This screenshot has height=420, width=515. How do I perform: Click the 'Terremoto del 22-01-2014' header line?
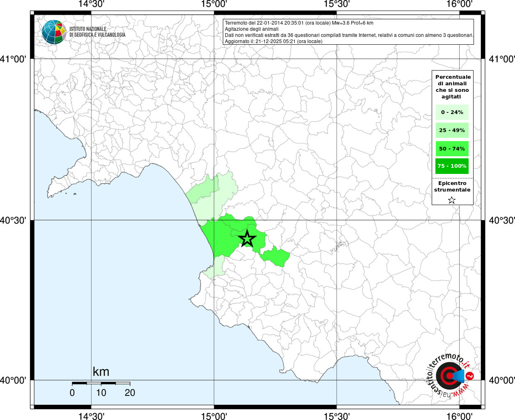299,23
